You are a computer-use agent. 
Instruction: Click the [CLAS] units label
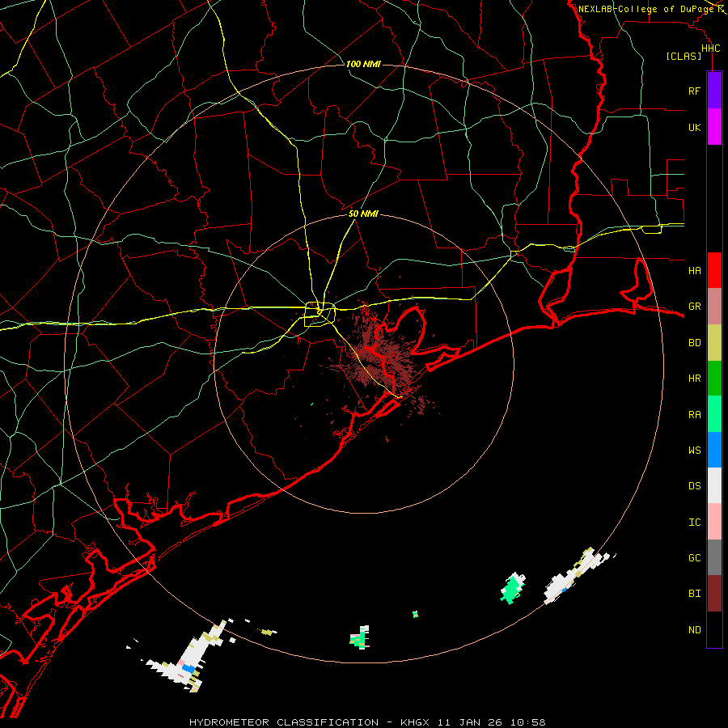point(684,56)
